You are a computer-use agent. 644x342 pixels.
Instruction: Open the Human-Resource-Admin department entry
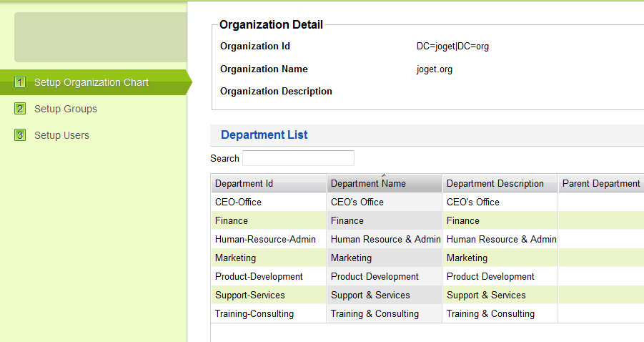click(x=265, y=240)
